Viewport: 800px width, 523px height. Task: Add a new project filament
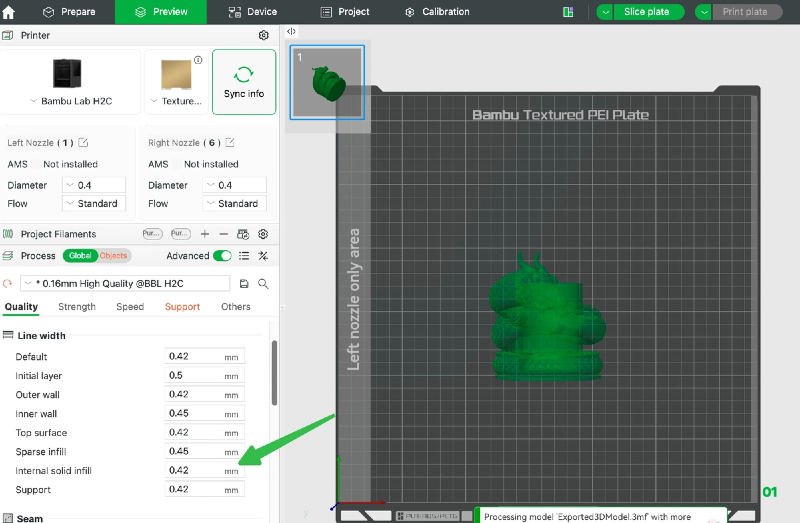point(205,234)
